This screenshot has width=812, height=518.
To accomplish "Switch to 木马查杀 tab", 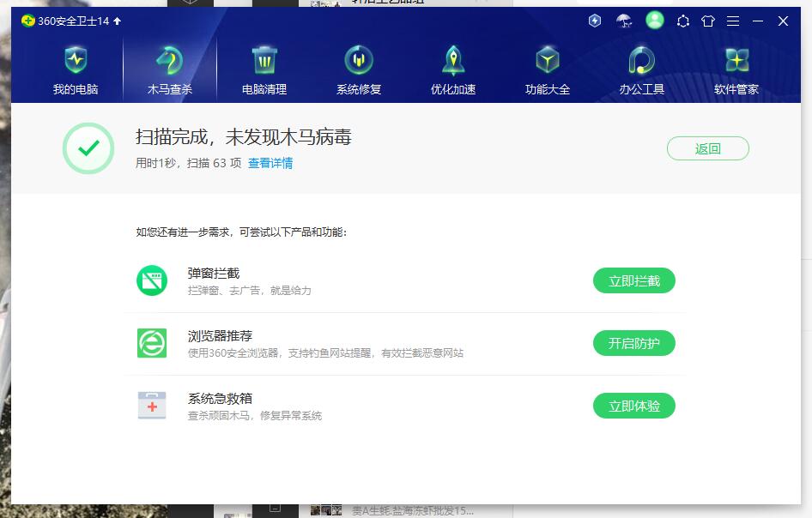I will (170, 70).
